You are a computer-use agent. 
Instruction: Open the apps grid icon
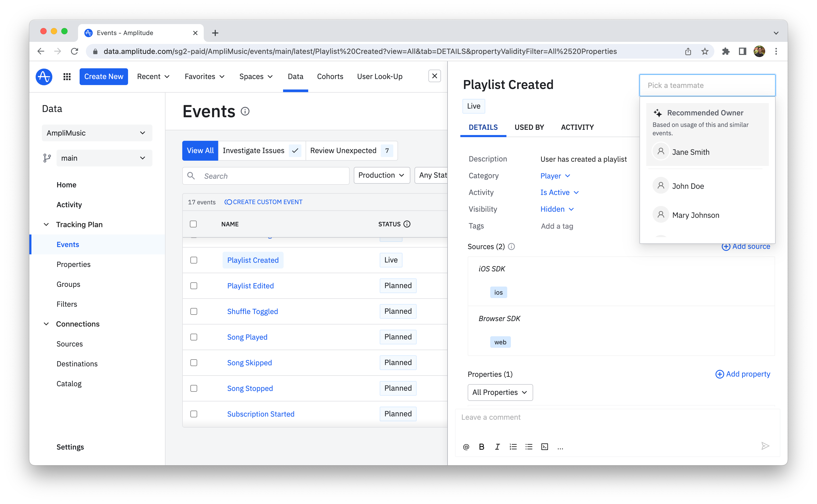(67, 77)
